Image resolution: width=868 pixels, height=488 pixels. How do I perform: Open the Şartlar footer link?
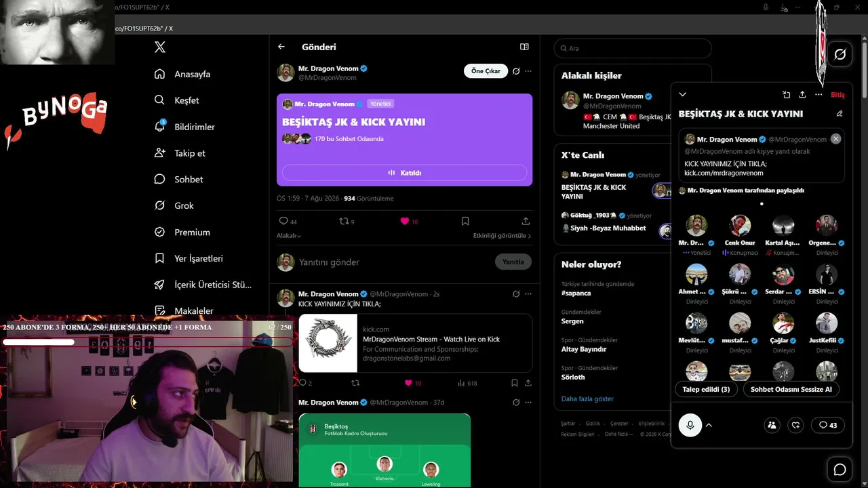click(568, 424)
